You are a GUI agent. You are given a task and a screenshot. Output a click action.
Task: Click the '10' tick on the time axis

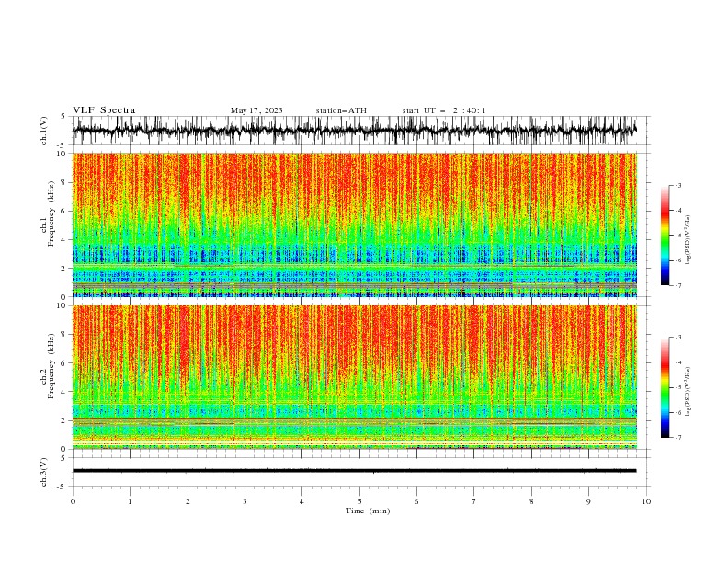646,501
